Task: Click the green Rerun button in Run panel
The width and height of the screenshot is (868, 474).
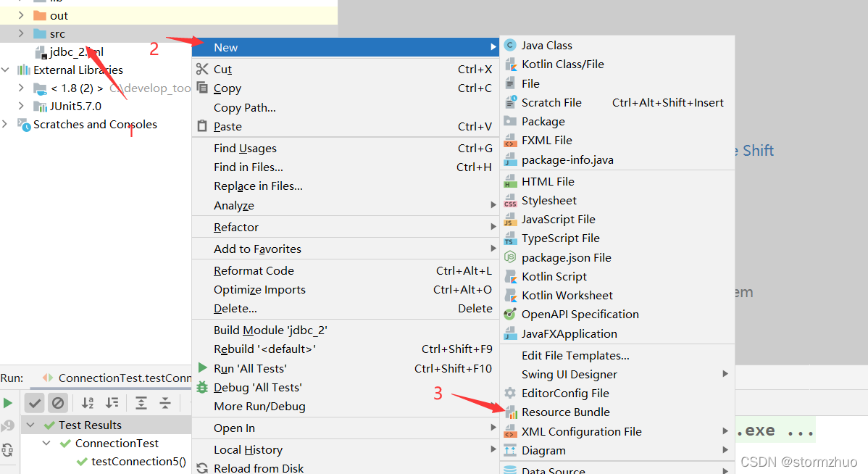Action: click(8, 403)
